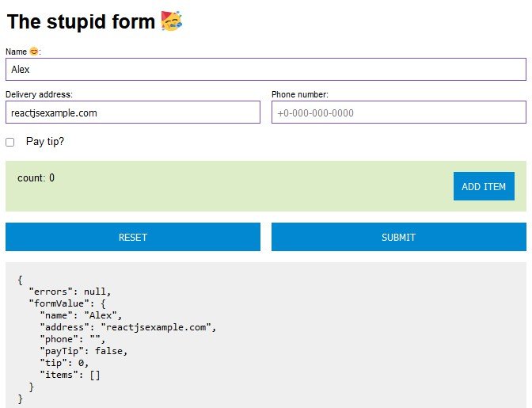
Task: Click the Delivery address input field
Action: pos(133,112)
